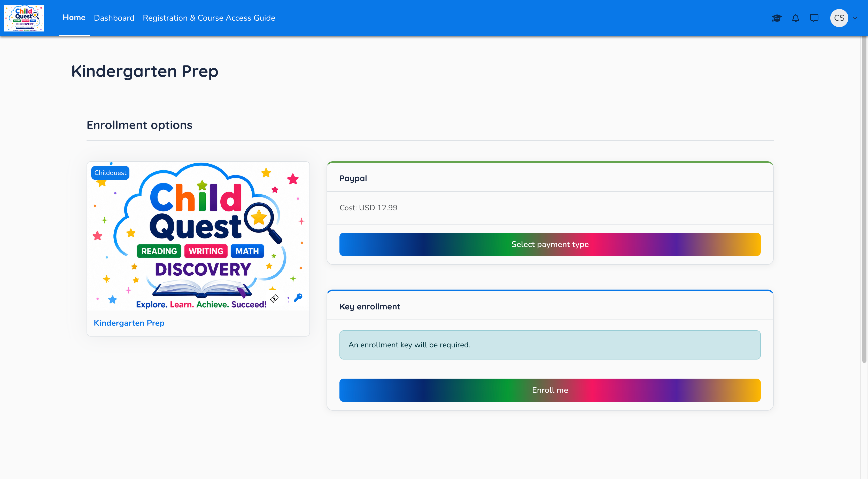Click the "Kindergarten Prep" page title
Image resolution: width=868 pixels, height=479 pixels.
tap(145, 72)
